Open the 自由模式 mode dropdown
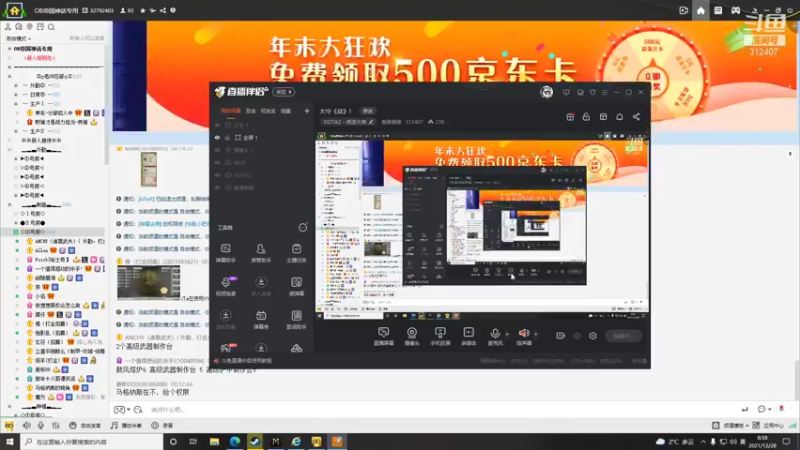 [18, 39]
